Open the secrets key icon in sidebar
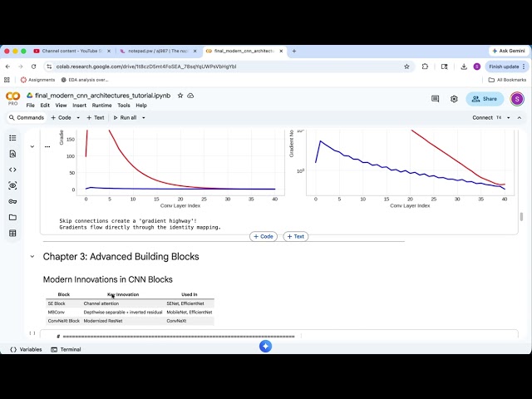The width and height of the screenshot is (532, 399). tap(12, 201)
